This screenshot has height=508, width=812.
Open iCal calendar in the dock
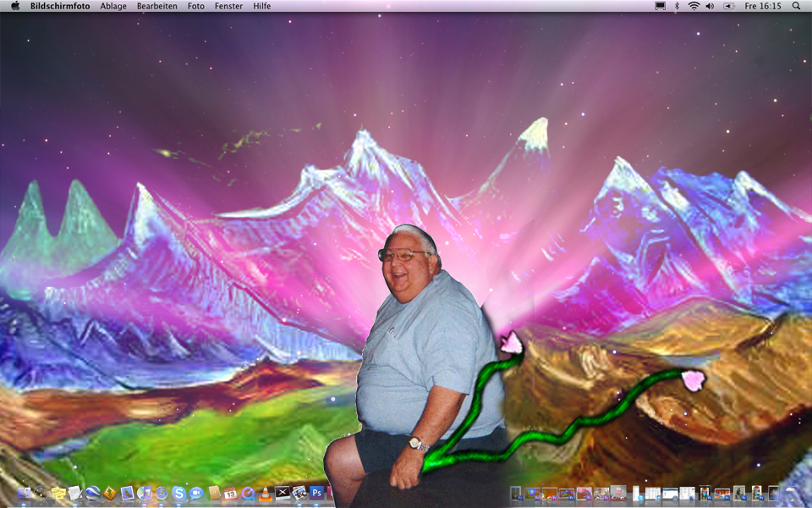pos(230,493)
